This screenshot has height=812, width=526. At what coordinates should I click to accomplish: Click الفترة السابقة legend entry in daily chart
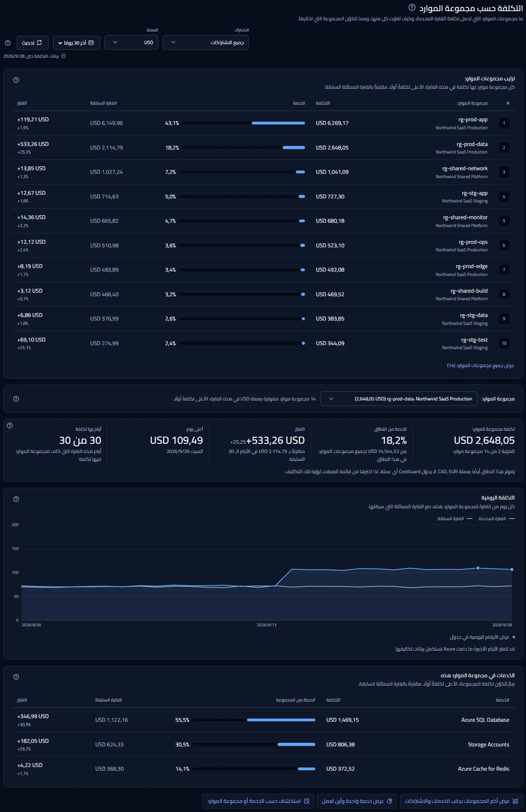455,519
